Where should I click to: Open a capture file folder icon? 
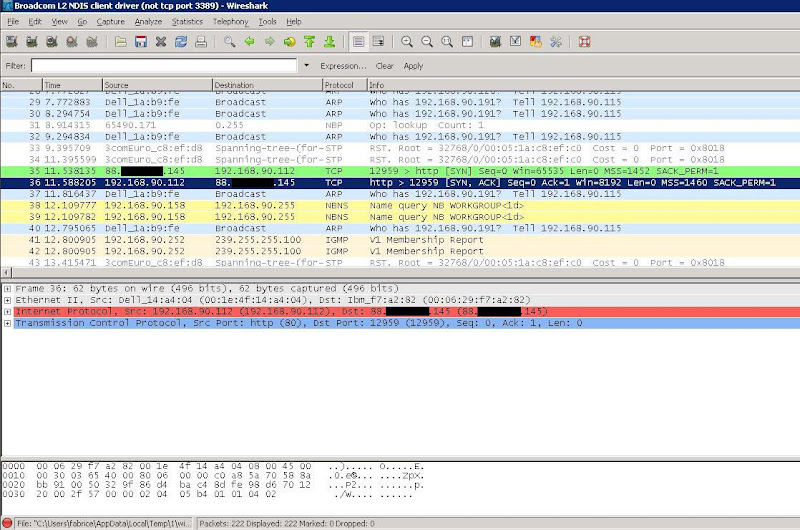click(120, 42)
